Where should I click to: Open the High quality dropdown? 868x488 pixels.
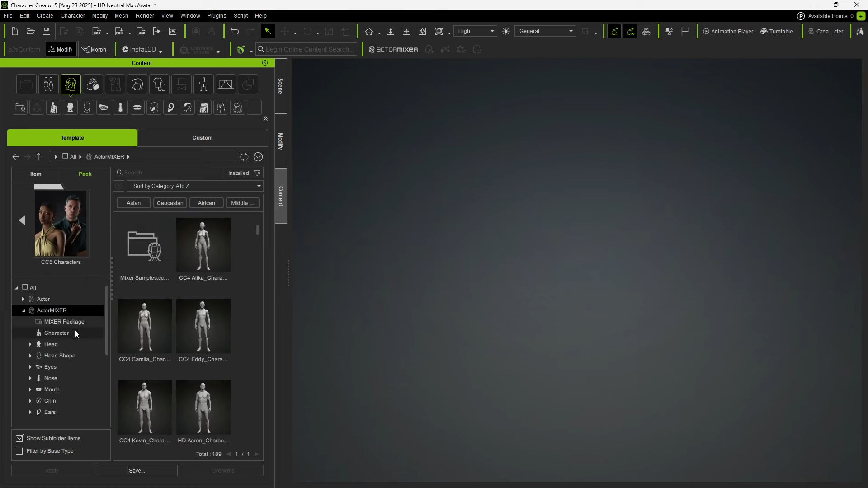[476, 31]
